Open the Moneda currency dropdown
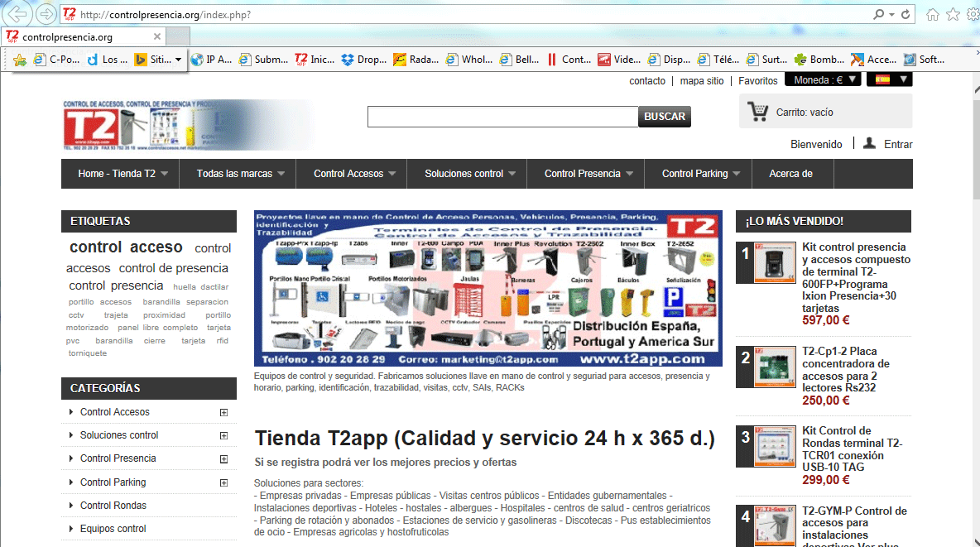 (x=824, y=79)
